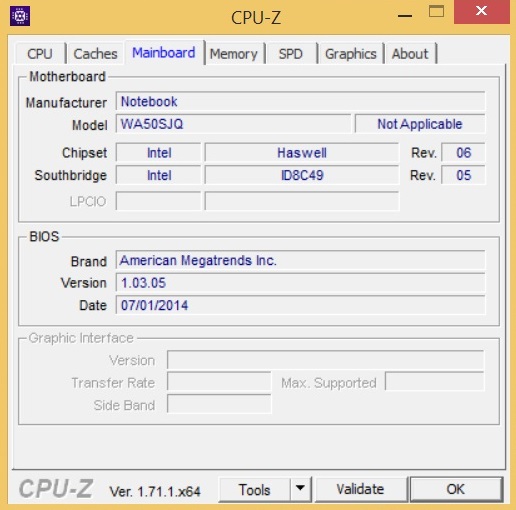Viewport: 516px width, 510px height.
Task: Click the BIOS Date 07/01/2014
Action: tap(300, 305)
